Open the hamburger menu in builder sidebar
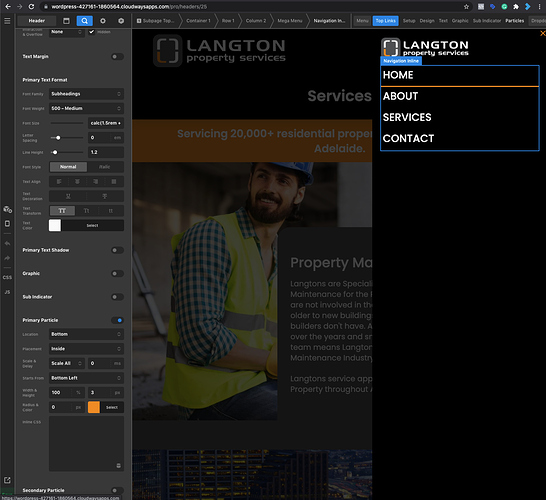546x500 pixels. pos(7,21)
